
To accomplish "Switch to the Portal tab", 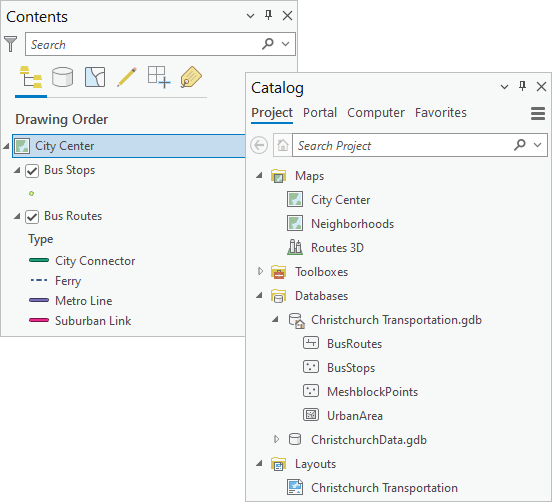I will (320, 113).
